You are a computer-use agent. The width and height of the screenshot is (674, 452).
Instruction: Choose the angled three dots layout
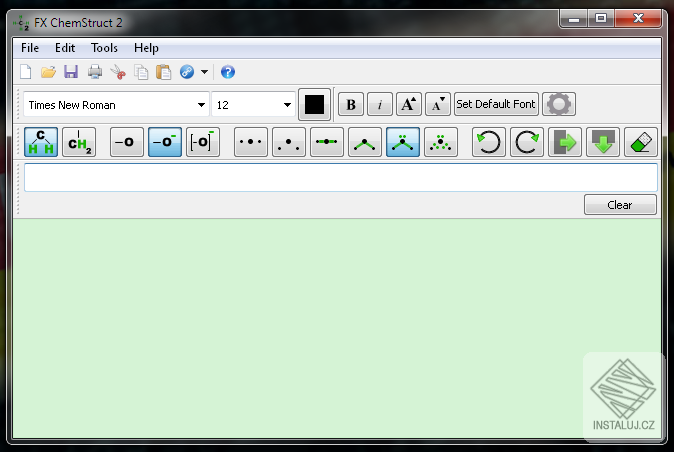[x=288, y=142]
